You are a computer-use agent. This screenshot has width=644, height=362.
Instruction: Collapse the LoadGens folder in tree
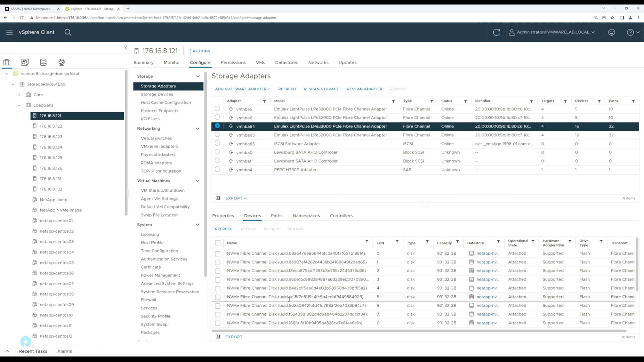click(x=19, y=105)
